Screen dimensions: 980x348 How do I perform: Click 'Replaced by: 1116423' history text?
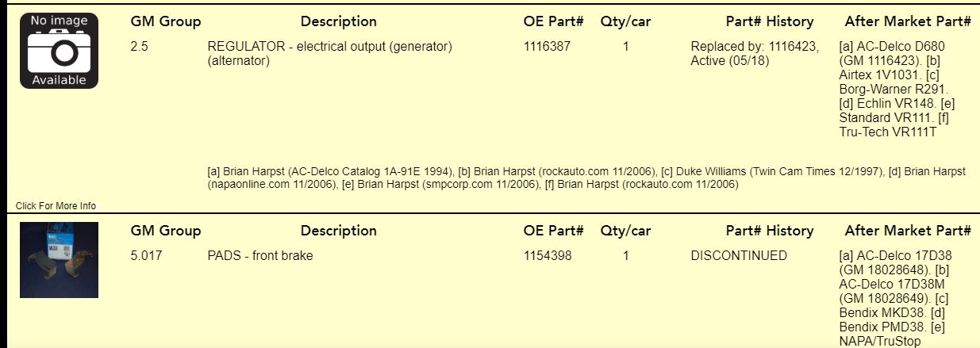(x=755, y=47)
